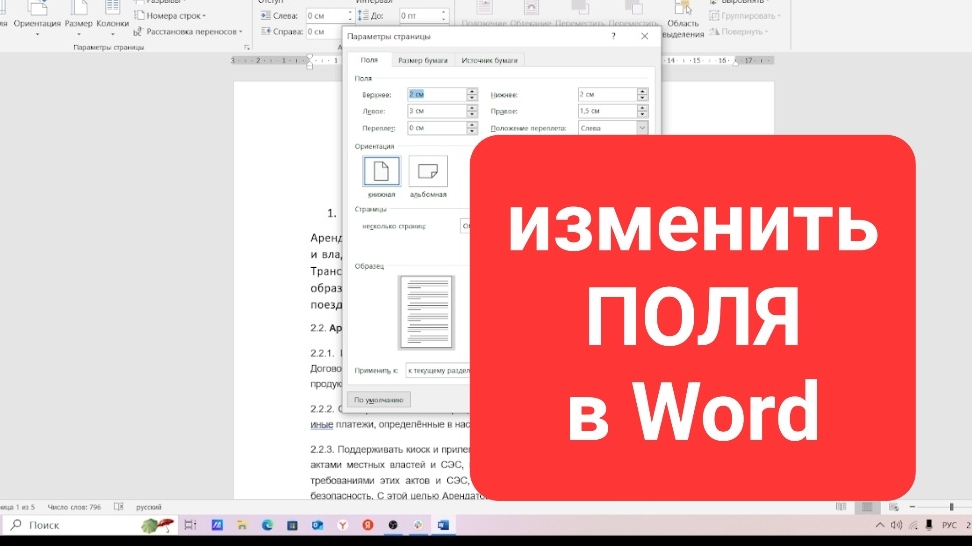972x546 pixels.
Task: Click the Левое margin field
Action: click(x=436, y=111)
